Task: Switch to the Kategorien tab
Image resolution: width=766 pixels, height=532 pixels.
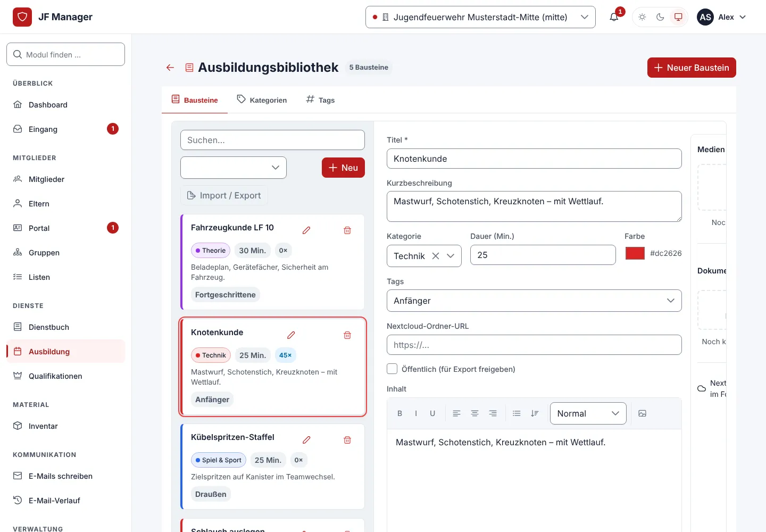Action: point(262,99)
